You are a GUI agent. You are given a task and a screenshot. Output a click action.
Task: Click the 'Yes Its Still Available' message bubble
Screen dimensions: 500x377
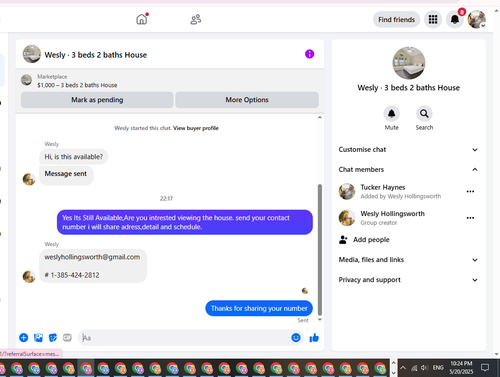click(185, 222)
